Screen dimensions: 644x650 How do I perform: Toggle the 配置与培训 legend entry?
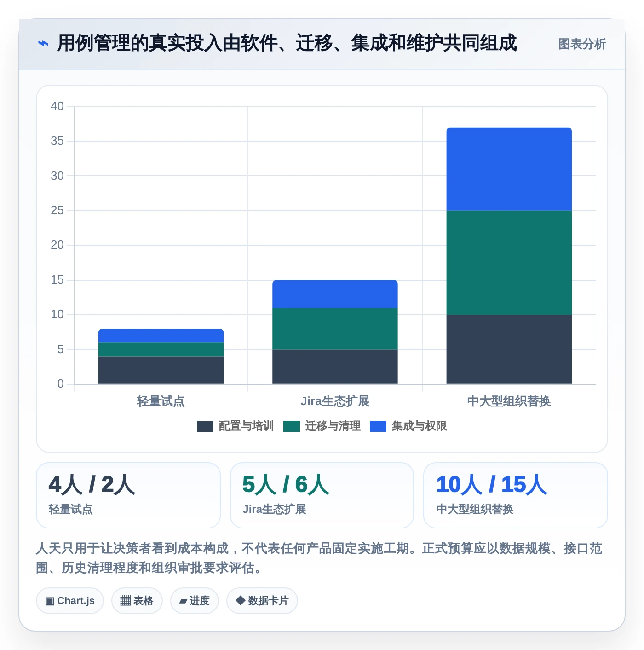point(235,426)
